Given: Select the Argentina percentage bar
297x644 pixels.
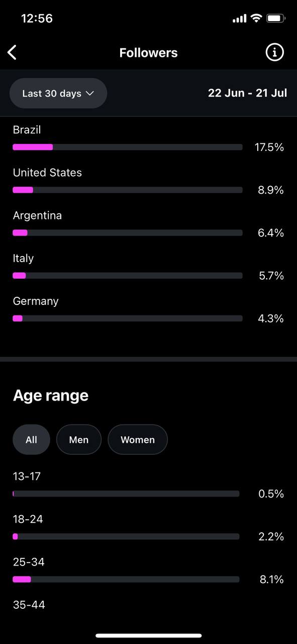Looking at the screenshot, I should 128,232.
